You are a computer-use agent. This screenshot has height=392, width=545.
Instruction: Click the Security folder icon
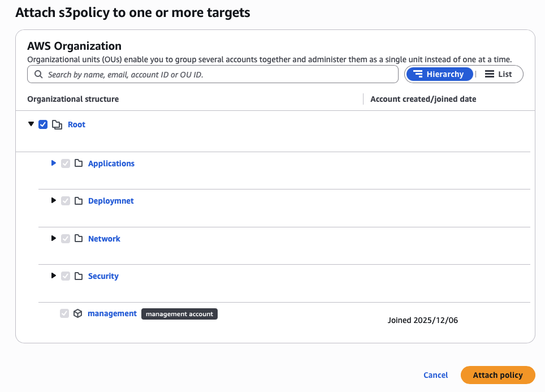(79, 276)
